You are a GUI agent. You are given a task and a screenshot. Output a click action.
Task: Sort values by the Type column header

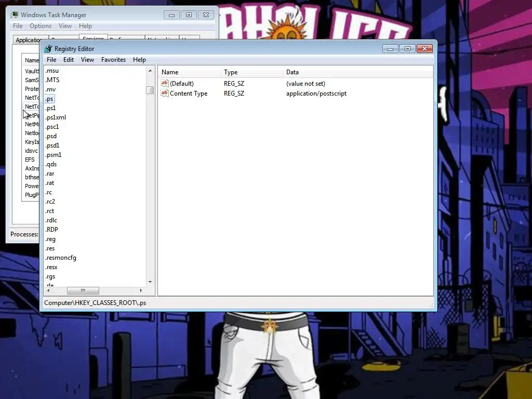(252, 72)
